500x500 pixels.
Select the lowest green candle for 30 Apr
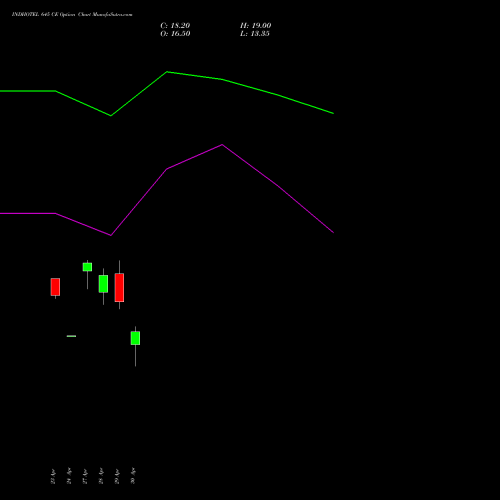[x=135, y=338]
